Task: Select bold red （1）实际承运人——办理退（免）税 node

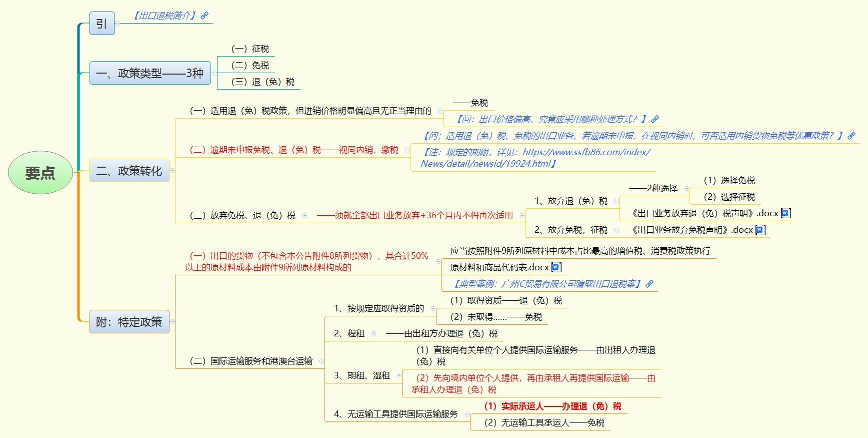Action: pos(552,406)
